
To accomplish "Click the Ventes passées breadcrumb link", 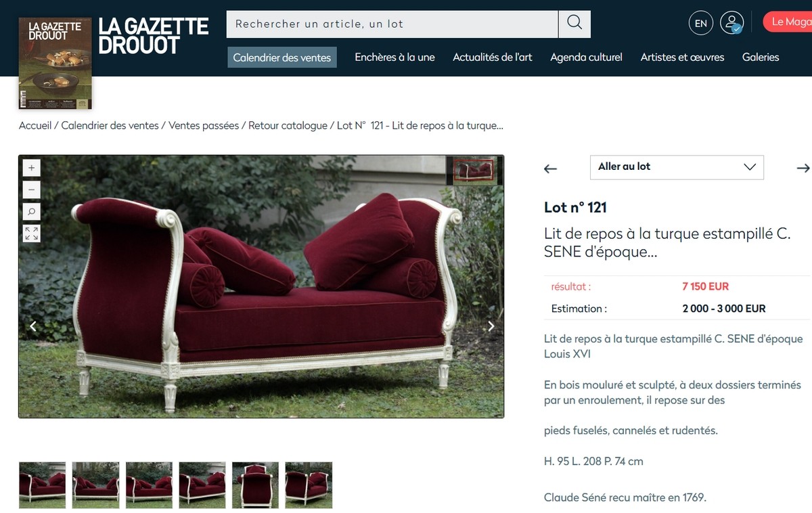I will coord(204,126).
